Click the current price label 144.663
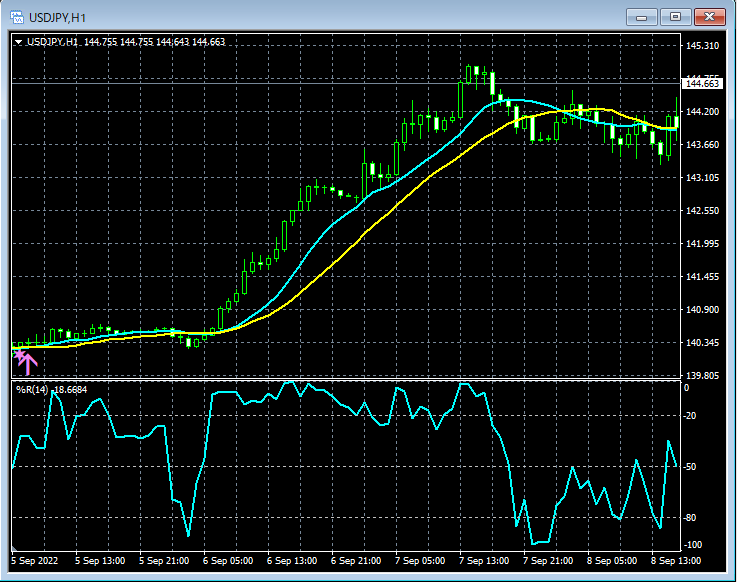Screen dimensions: 738x582 pos(703,84)
